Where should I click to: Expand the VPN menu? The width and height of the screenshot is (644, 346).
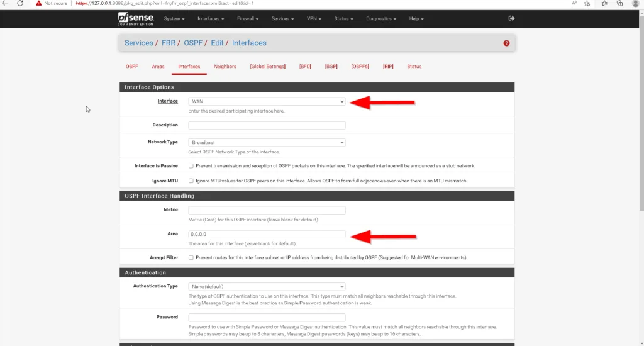pos(314,18)
